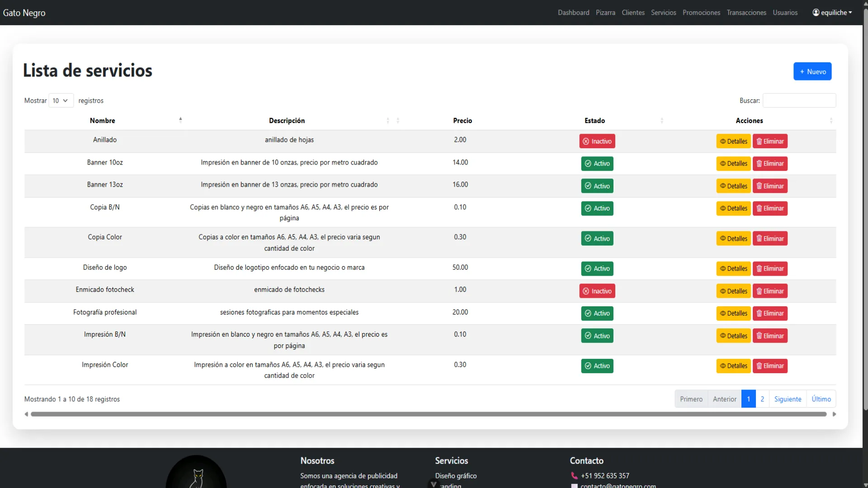This screenshot has height=488, width=868.
Task: Click the Eliminar button for Copia Color
Action: tap(770, 239)
